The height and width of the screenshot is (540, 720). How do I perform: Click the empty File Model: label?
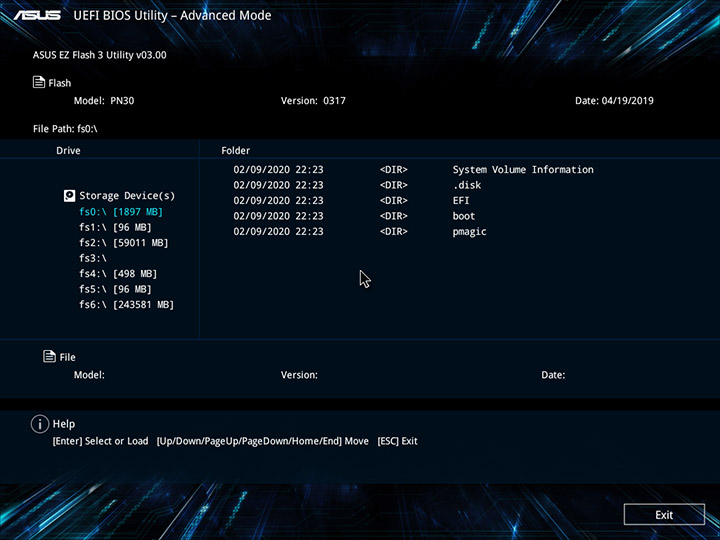[x=89, y=375]
